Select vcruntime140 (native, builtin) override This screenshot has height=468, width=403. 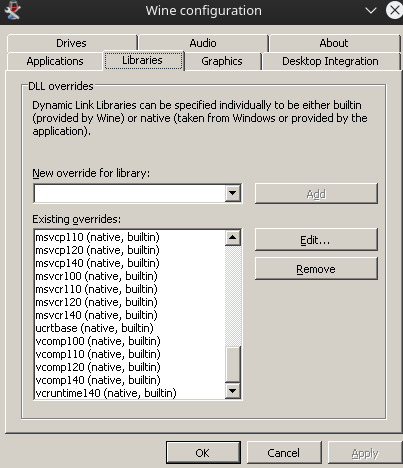[x=130, y=393]
